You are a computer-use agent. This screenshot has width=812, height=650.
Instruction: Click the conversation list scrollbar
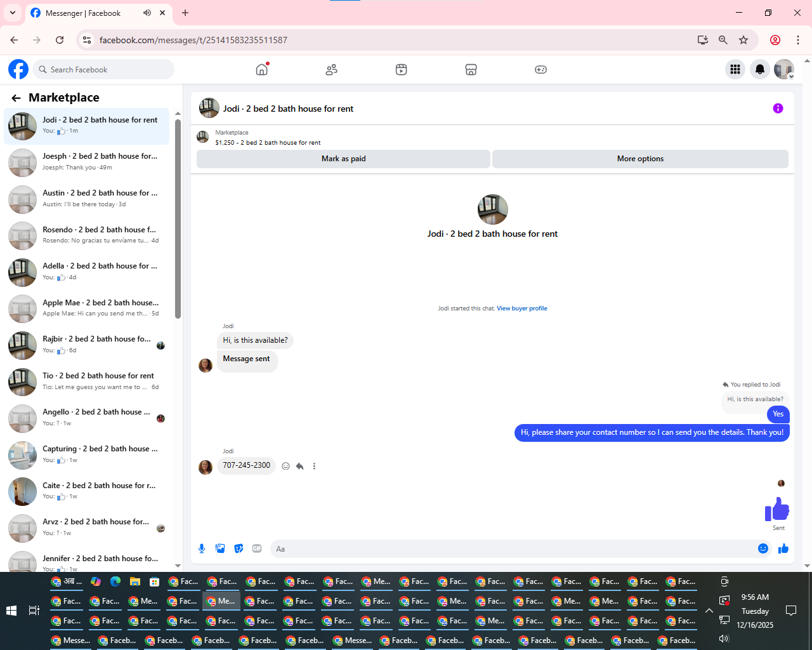[178, 219]
